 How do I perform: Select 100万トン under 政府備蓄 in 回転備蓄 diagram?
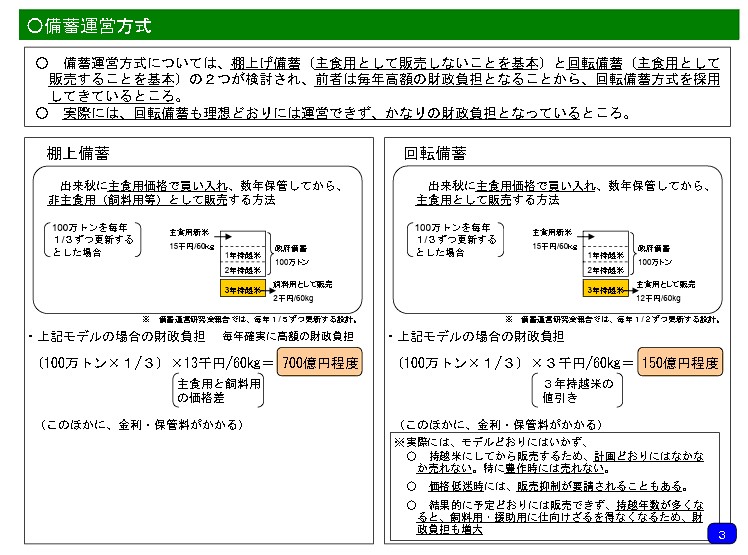(x=655, y=262)
